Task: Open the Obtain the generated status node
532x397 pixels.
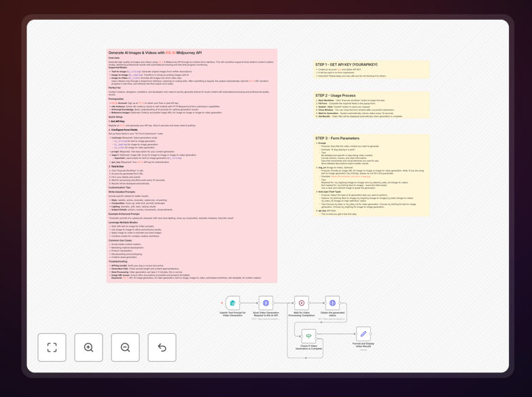Action: [x=332, y=303]
